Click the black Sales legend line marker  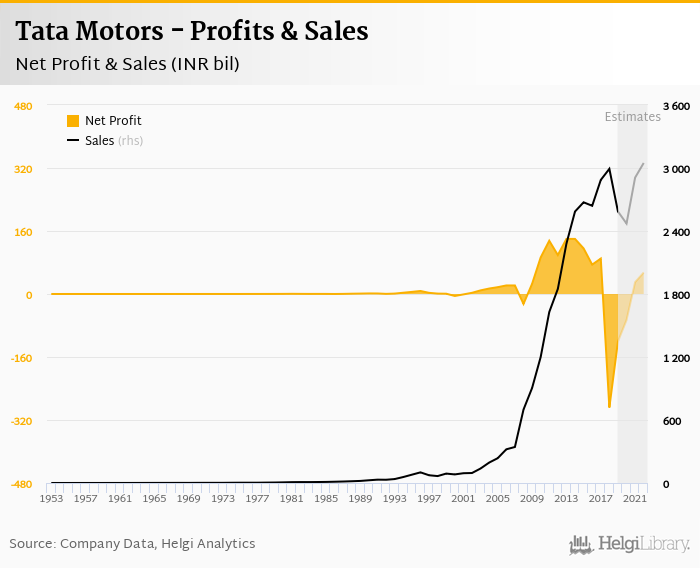tap(73, 141)
